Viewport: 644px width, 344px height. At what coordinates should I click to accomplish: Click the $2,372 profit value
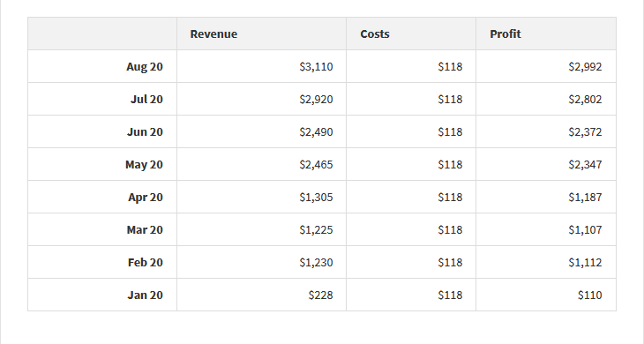[x=585, y=131]
